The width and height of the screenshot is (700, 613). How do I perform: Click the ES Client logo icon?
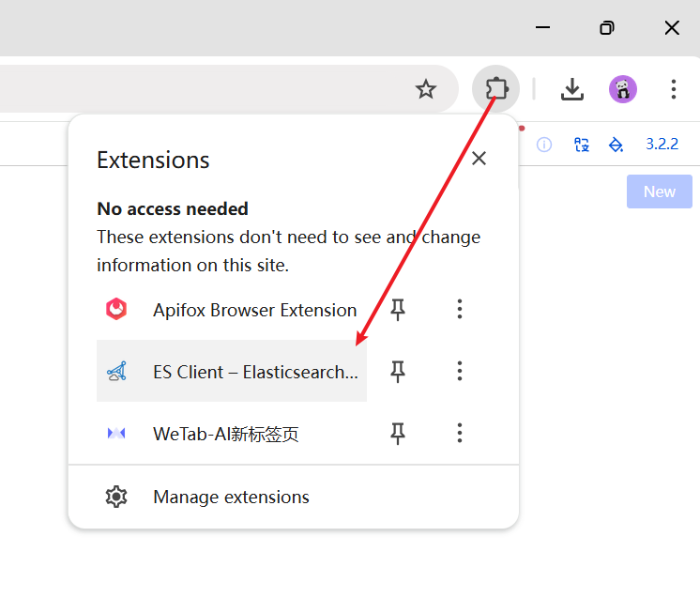(116, 371)
